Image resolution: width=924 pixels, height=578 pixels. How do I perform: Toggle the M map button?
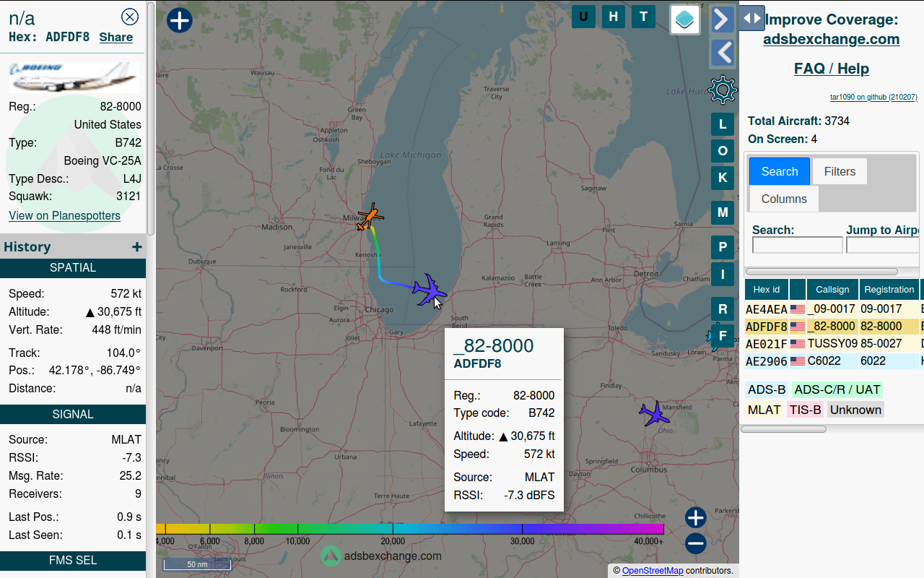click(x=723, y=212)
